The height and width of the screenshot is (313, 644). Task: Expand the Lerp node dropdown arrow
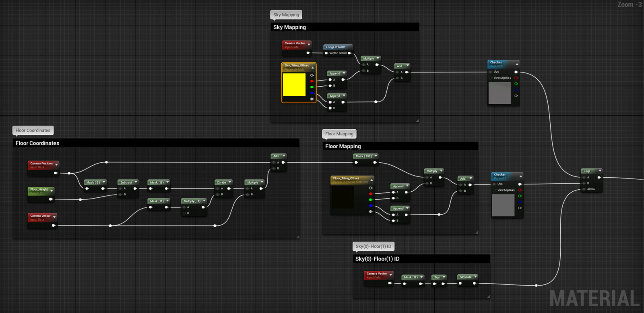pyautogui.click(x=600, y=171)
